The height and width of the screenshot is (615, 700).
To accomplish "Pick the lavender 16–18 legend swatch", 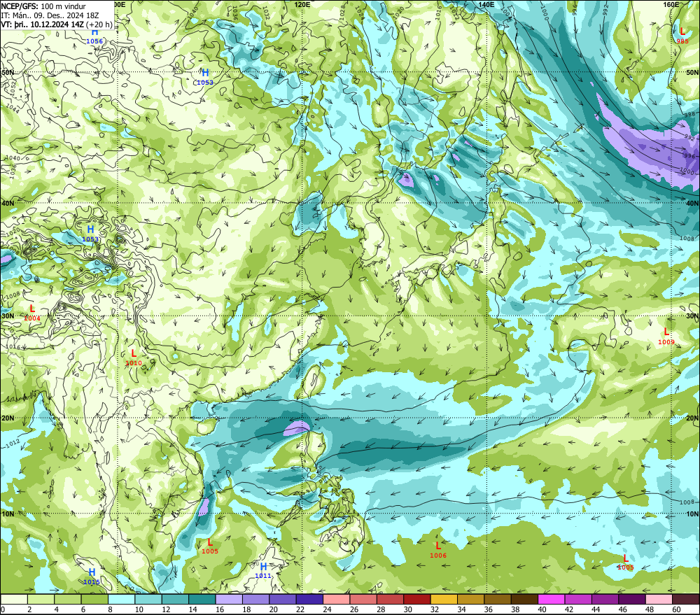I will coord(229,599).
